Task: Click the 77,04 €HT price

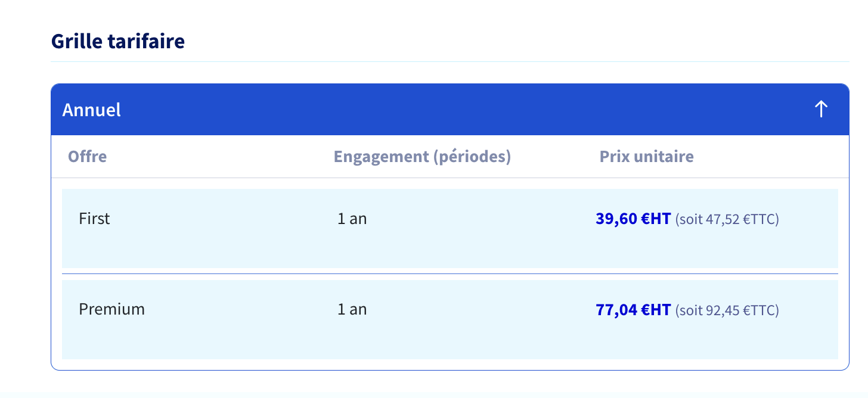Action: coord(633,310)
